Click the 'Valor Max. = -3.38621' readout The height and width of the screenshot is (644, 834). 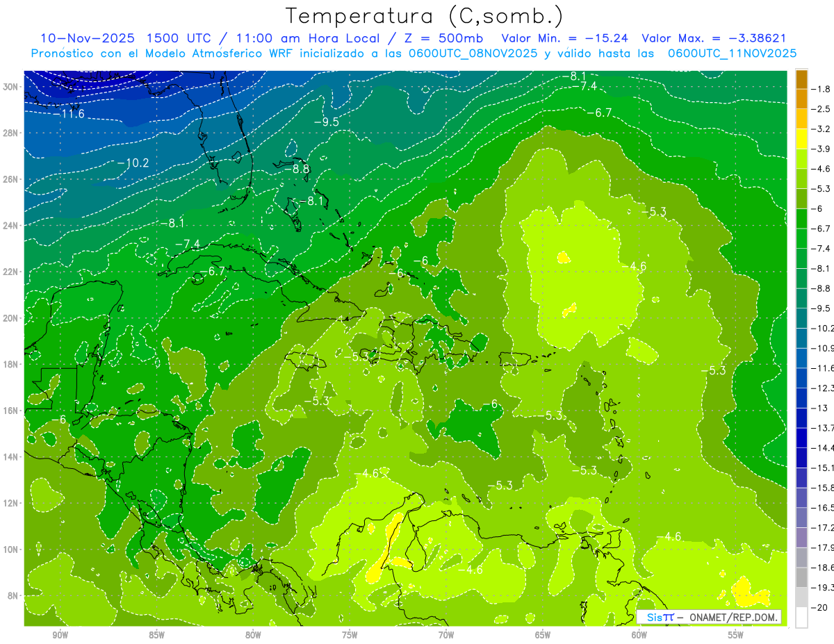pos(714,38)
